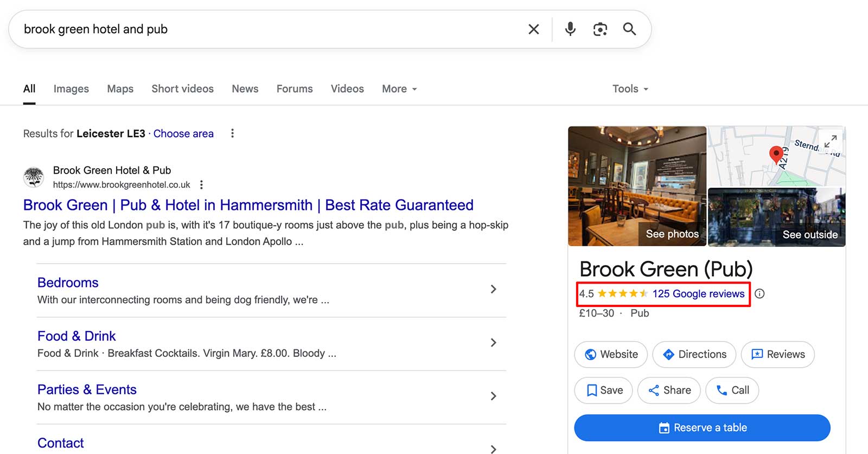This screenshot has height=454, width=868.
Task: Expand the Bedrooms sitelink chevron
Action: 493,290
